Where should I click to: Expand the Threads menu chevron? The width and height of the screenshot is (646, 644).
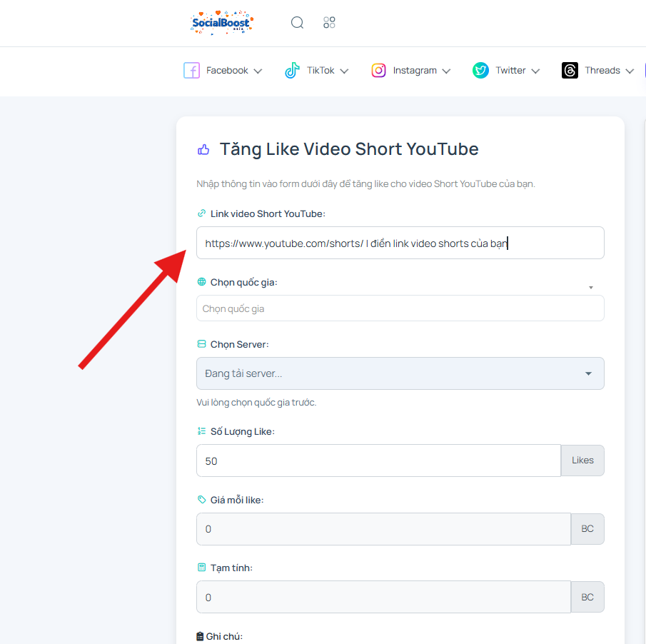click(630, 71)
